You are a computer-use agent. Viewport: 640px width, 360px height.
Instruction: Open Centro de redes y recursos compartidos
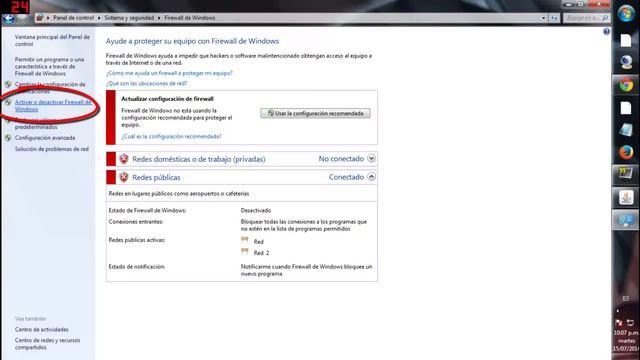47,344
